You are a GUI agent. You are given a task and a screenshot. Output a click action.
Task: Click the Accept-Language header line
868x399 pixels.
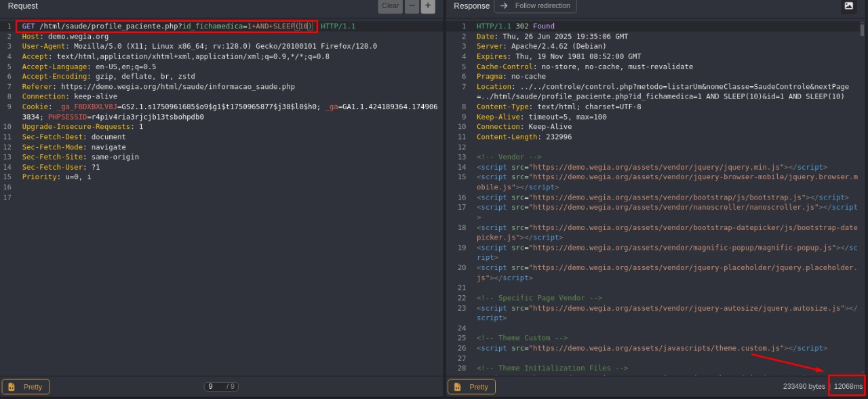pos(89,66)
